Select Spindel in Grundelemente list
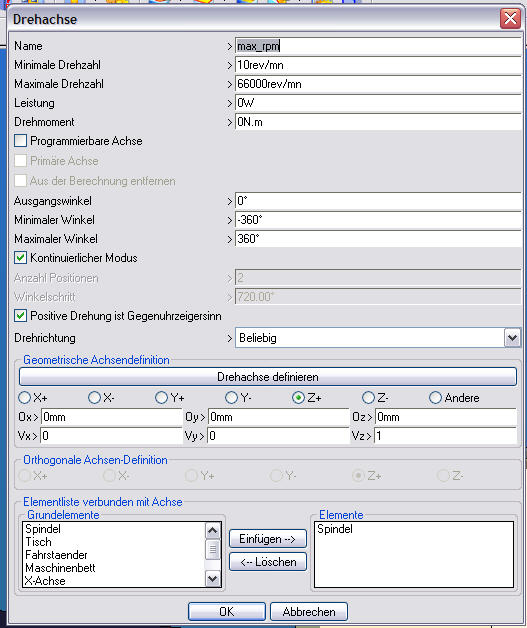The height and width of the screenshot is (628, 527). tap(43, 529)
